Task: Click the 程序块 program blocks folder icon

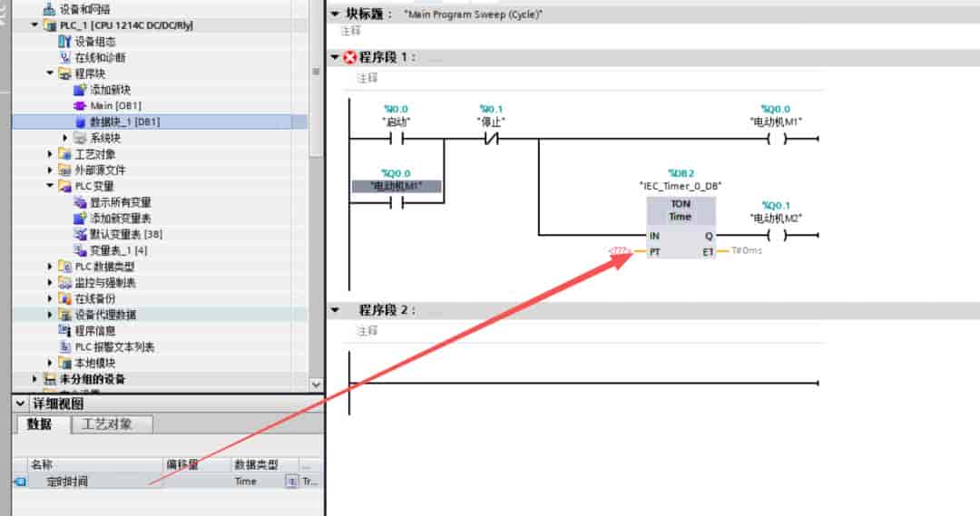Action: [x=64, y=73]
